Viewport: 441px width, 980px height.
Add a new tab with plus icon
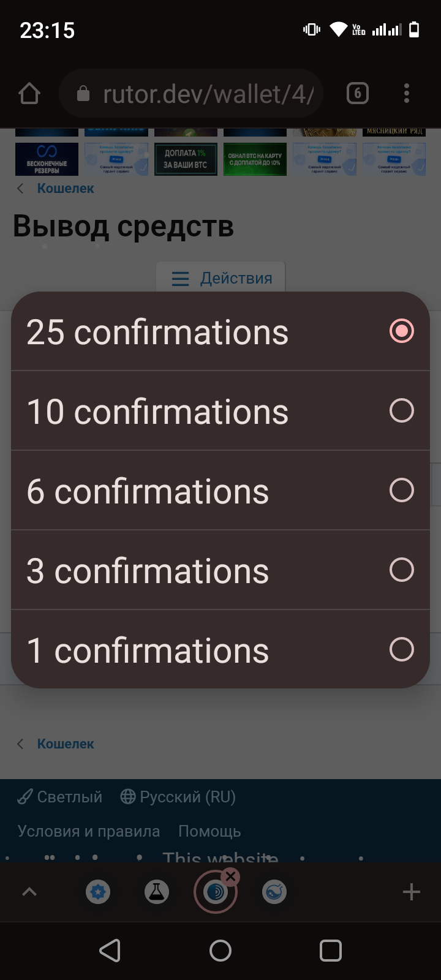[412, 892]
